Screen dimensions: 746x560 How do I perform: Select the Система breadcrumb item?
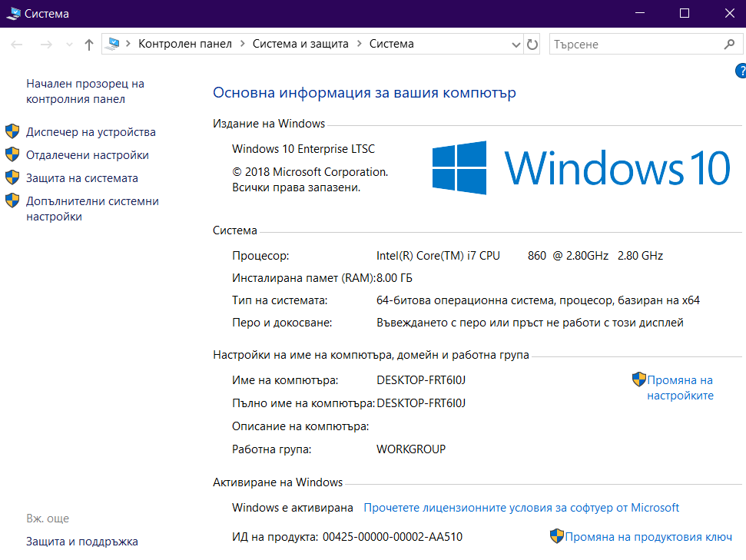(x=392, y=44)
